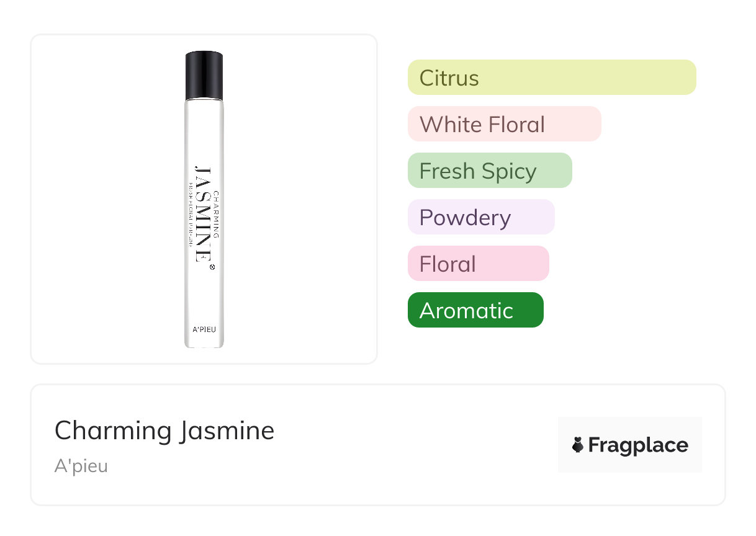Image resolution: width=756 pixels, height=536 pixels.
Task: Click the small round symbol beside JASMINE
Action: 212,267
